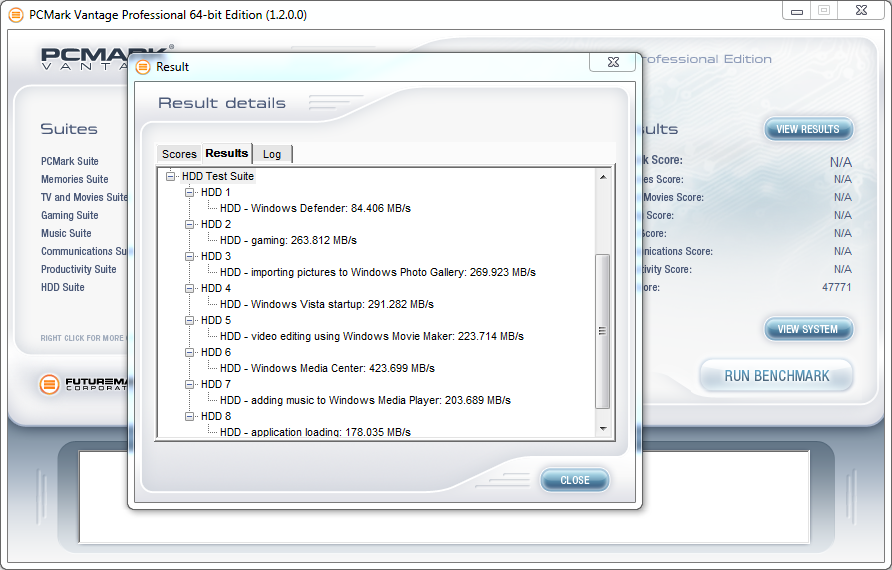Screen dimensions: 892x570
Task: Select the Results tab
Action: (227, 153)
